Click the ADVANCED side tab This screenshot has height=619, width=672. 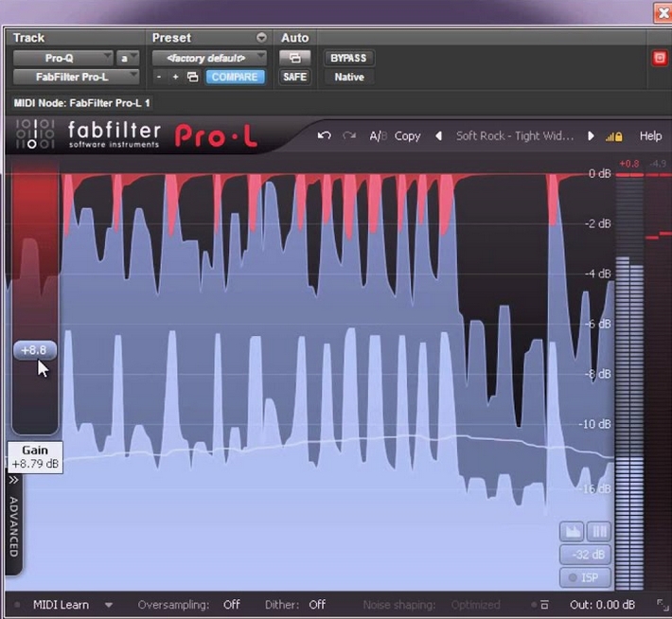(13, 526)
